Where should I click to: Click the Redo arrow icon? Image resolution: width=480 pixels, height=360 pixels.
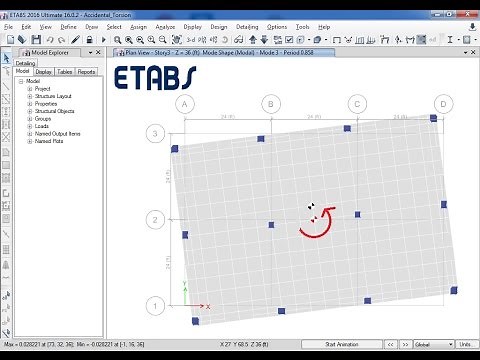[x=61, y=40]
